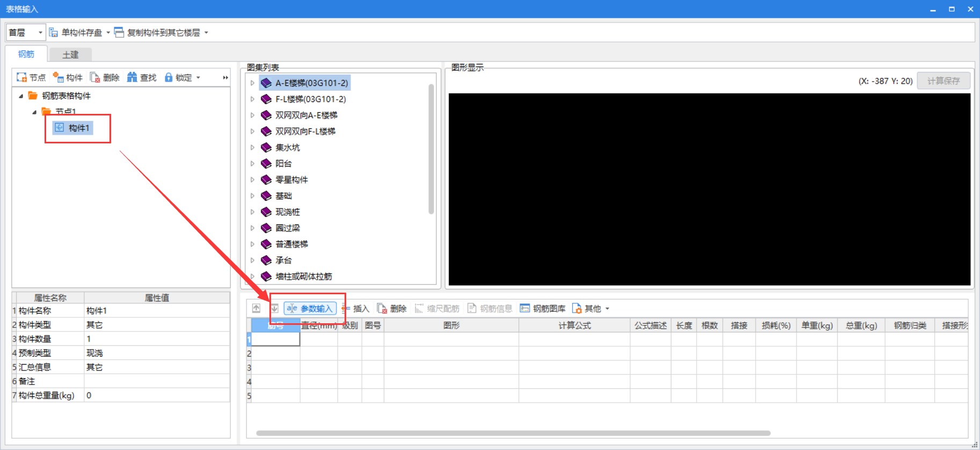Switch to the 钢筋 tab
This screenshot has width=980, height=450.
[26, 54]
